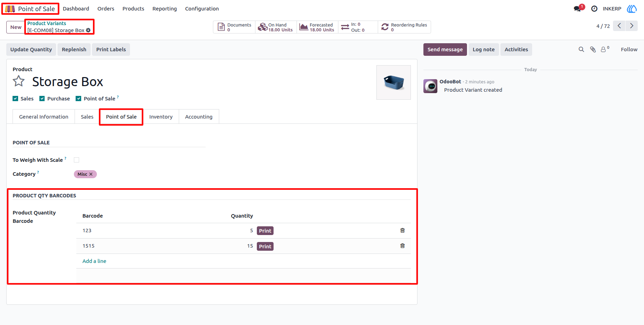Image resolution: width=644 pixels, height=325 pixels.
Task: Open the activities clock icon in top bar
Action: (595, 9)
